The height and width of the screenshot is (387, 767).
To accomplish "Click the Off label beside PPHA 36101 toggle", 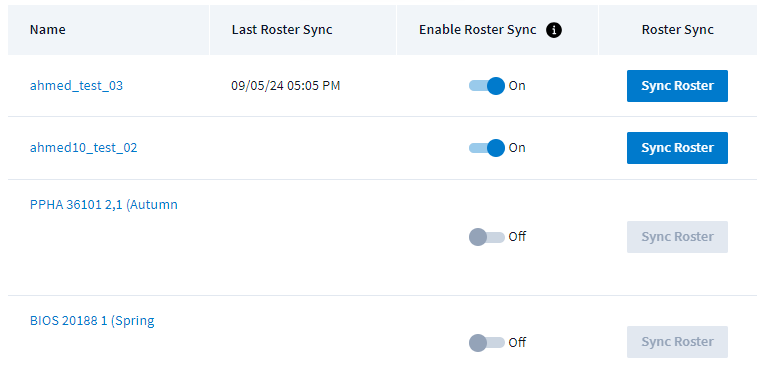I will click(x=517, y=237).
